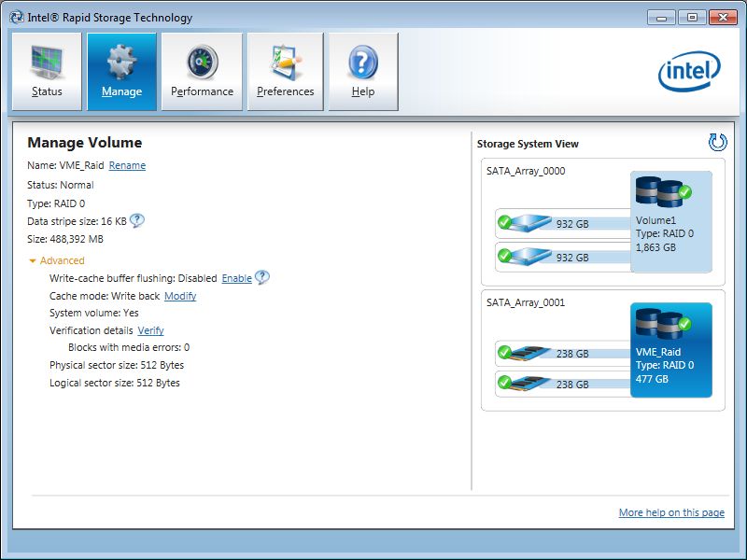Click the Data stripe size help icon
This screenshot has height=560, width=747.
click(137, 220)
